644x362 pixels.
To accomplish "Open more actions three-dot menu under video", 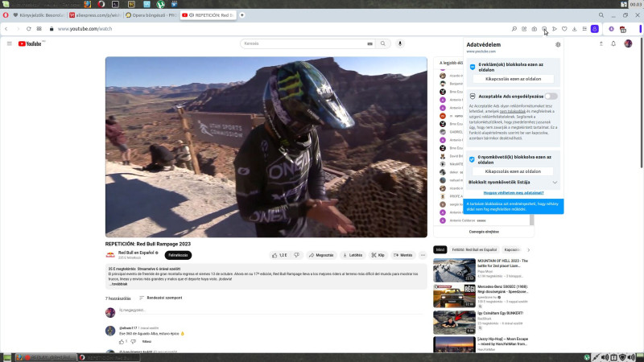I will [423, 255].
